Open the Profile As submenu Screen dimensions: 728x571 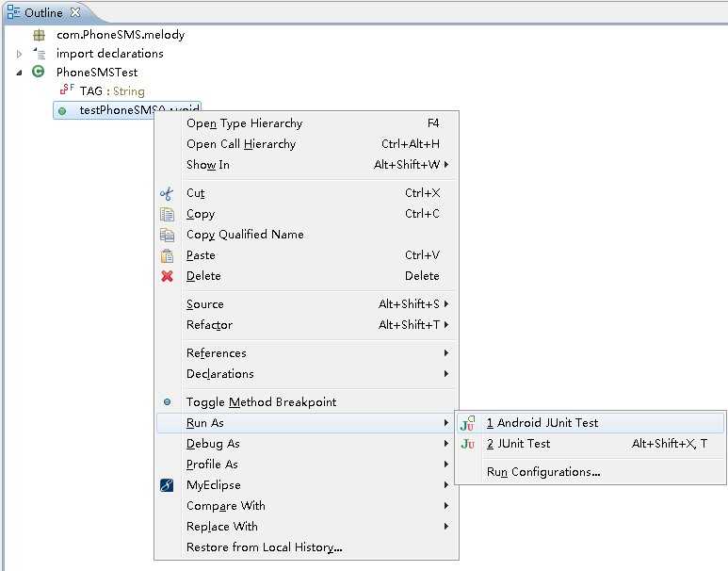click(x=306, y=465)
